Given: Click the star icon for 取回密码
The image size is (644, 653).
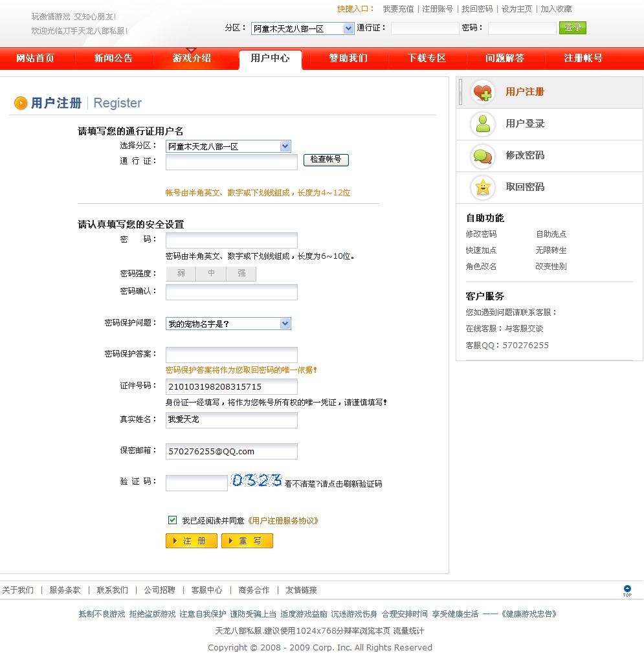Looking at the screenshot, I should (x=482, y=187).
